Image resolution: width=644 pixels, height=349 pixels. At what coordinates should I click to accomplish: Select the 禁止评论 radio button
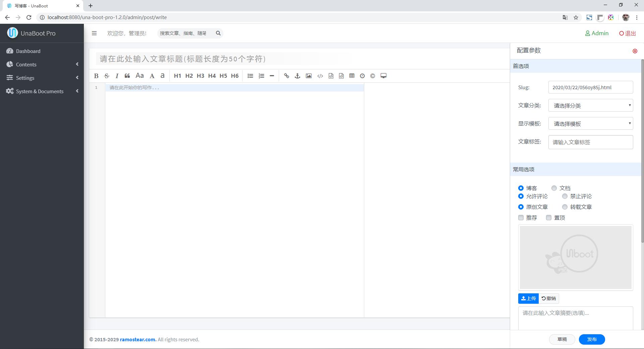(x=565, y=196)
